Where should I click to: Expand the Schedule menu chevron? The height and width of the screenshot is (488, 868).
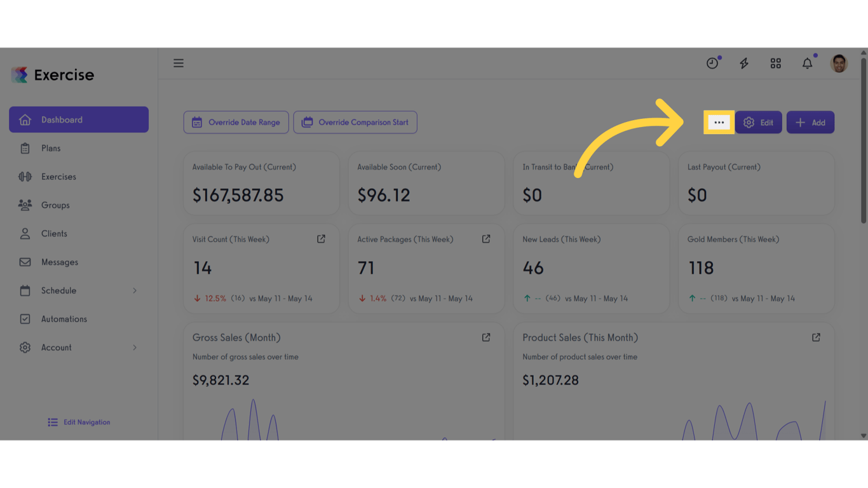[135, 290]
